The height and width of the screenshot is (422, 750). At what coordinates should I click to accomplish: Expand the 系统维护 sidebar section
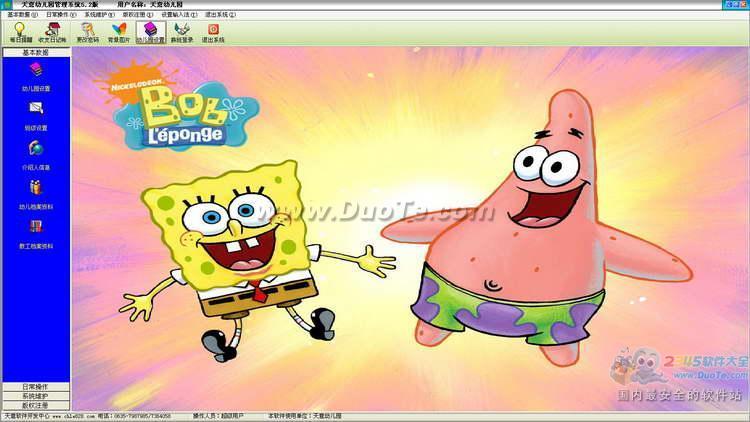[x=36, y=396]
